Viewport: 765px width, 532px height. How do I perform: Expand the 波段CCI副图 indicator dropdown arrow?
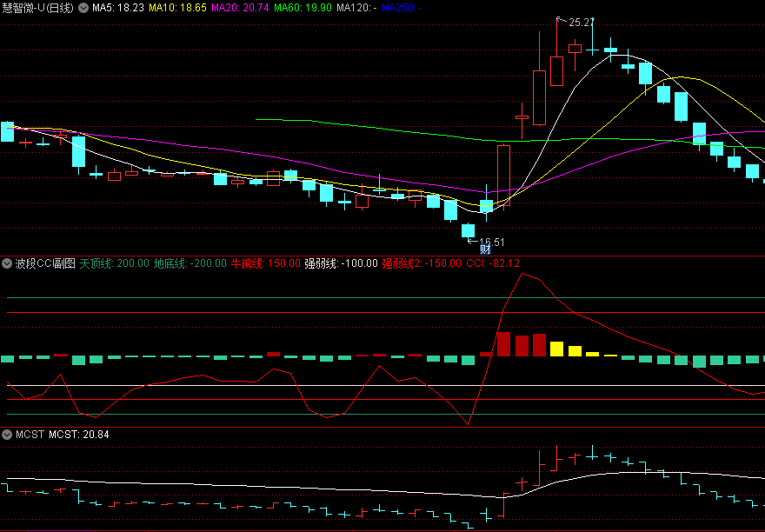click(7, 263)
